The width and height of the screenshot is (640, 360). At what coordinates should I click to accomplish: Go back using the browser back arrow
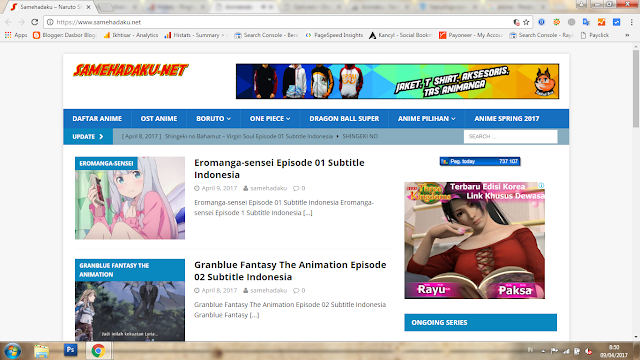coord(9,22)
